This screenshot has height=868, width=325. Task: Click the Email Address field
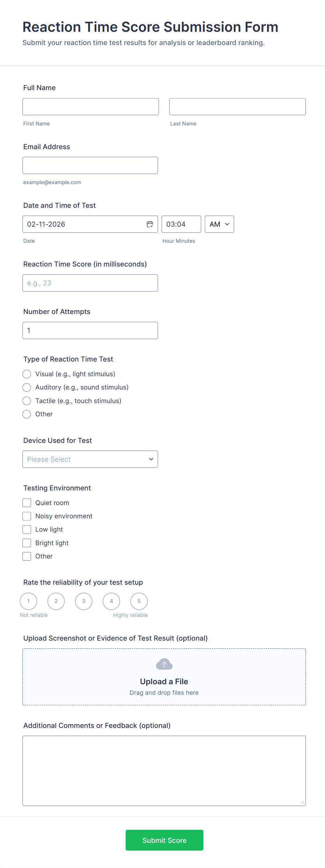[x=90, y=165]
